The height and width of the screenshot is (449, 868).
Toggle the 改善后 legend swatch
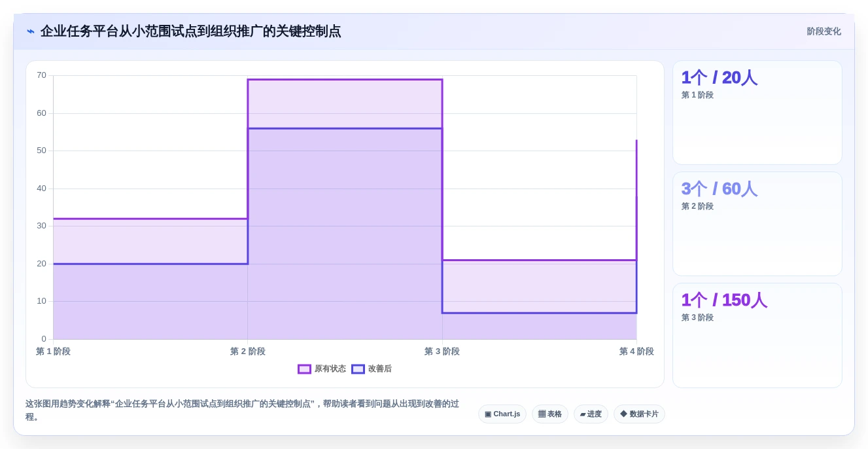[358, 369]
